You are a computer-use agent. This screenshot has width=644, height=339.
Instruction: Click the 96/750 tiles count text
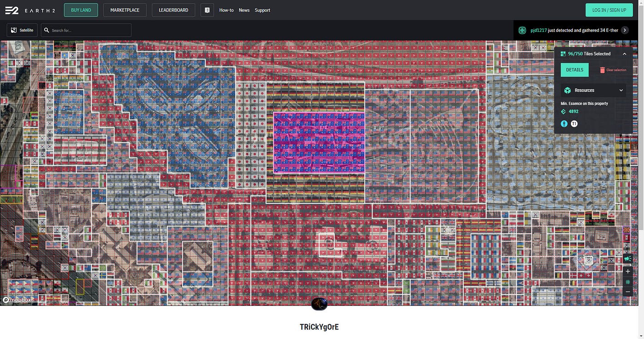(x=575, y=54)
